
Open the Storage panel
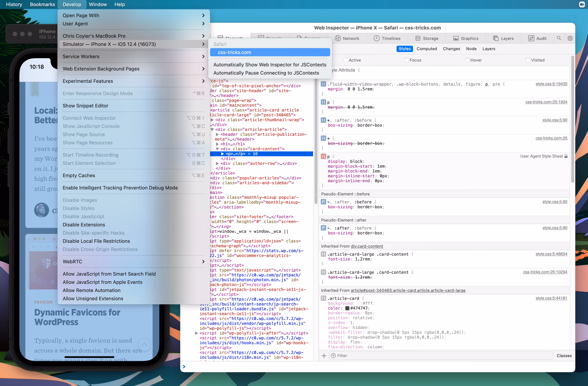(x=427, y=38)
